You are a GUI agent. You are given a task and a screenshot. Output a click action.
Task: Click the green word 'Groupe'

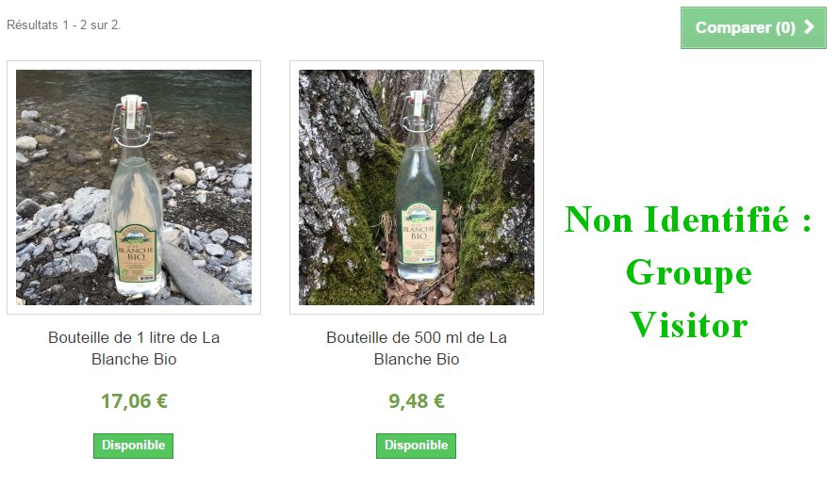tap(689, 273)
